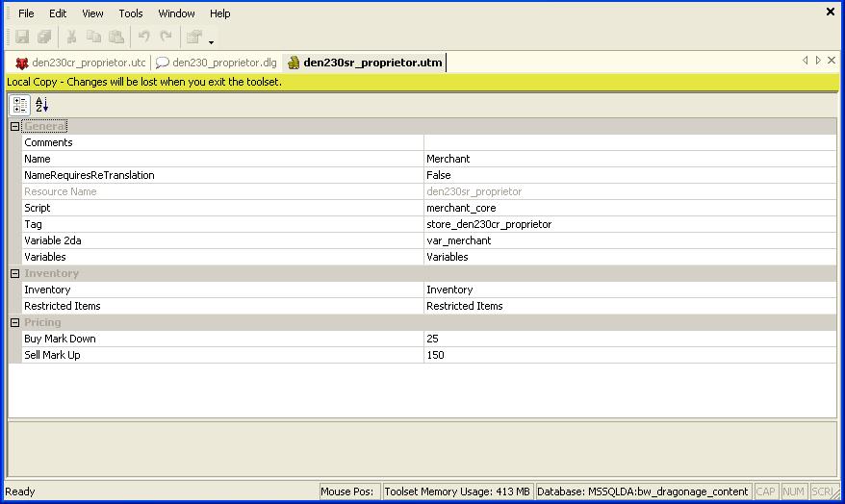Sort properties alphabetically with A-Z button

[x=41, y=105]
